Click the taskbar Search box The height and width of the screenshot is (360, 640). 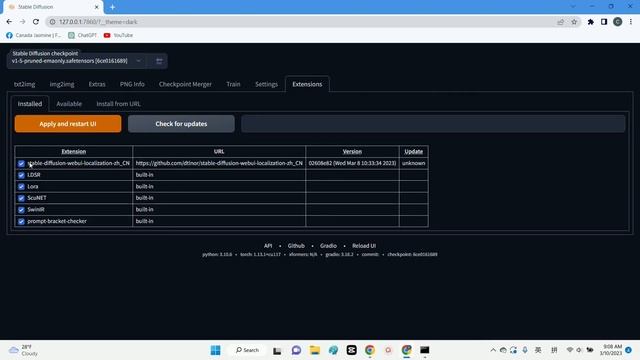247,350
